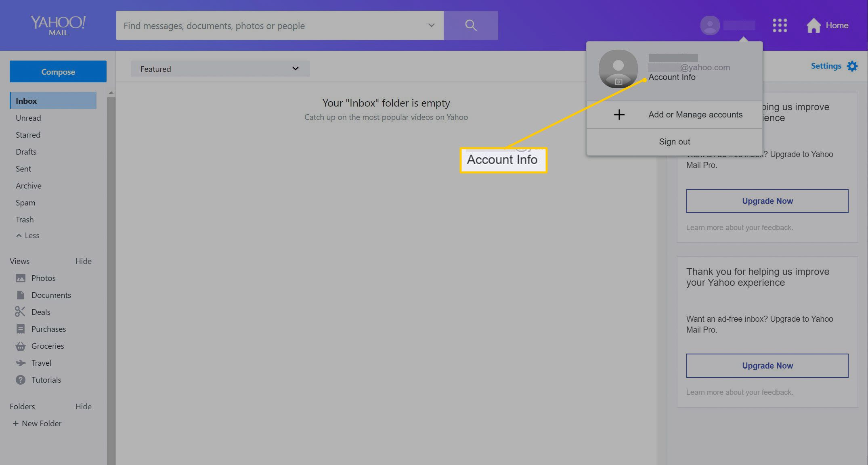Expand the search options arrow
This screenshot has height=465, width=868.
point(431,25)
